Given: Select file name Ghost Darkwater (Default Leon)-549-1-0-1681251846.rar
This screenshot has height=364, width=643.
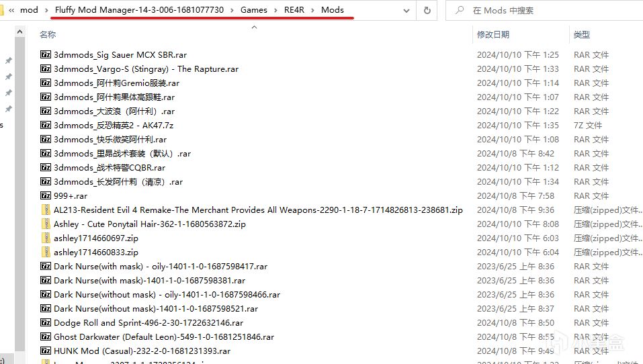Looking at the screenshot, I should (164, 337).
